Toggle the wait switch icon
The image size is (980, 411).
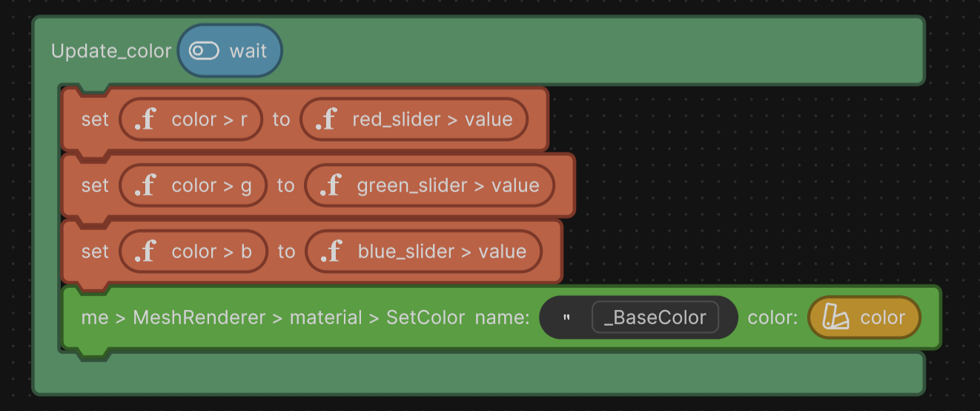(204, 51)
